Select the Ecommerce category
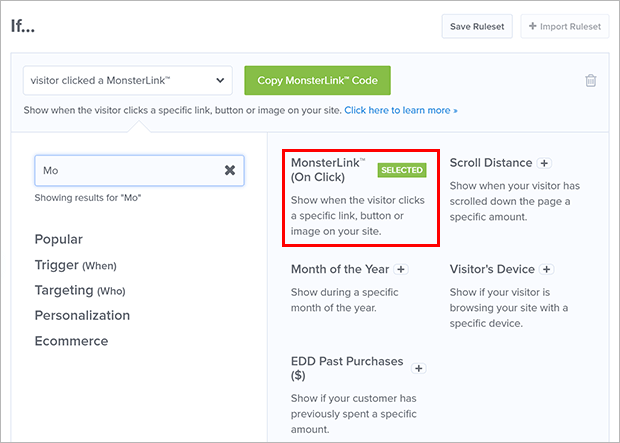 [x=71, y=341]
